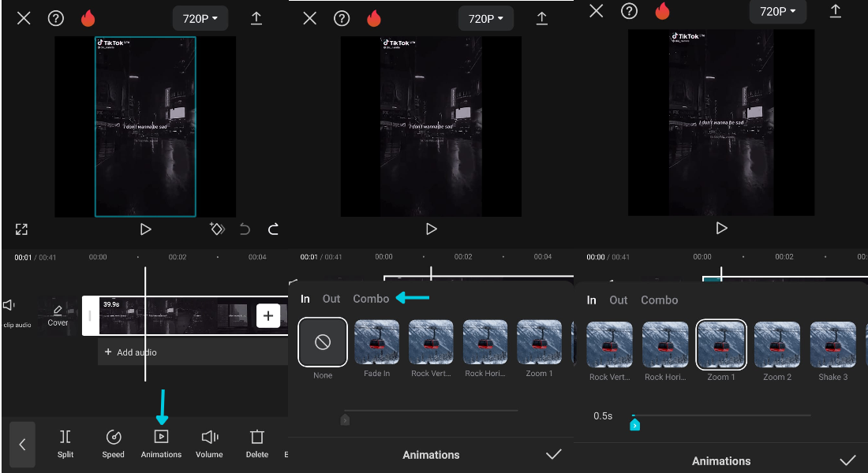Add a keyframe in left panel
This screenshot has width=868, height=473.
pyautogui.click(x=217, y=229)
